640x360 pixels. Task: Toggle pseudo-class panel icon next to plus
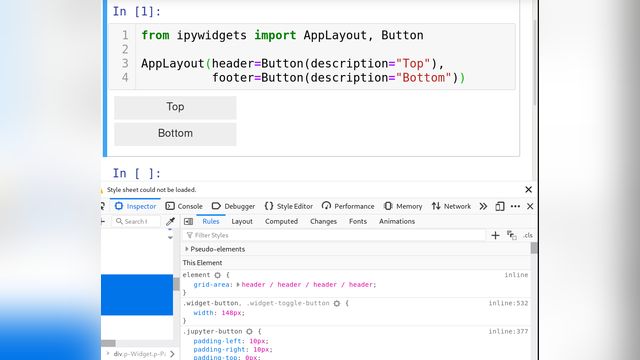click(511, 235)
